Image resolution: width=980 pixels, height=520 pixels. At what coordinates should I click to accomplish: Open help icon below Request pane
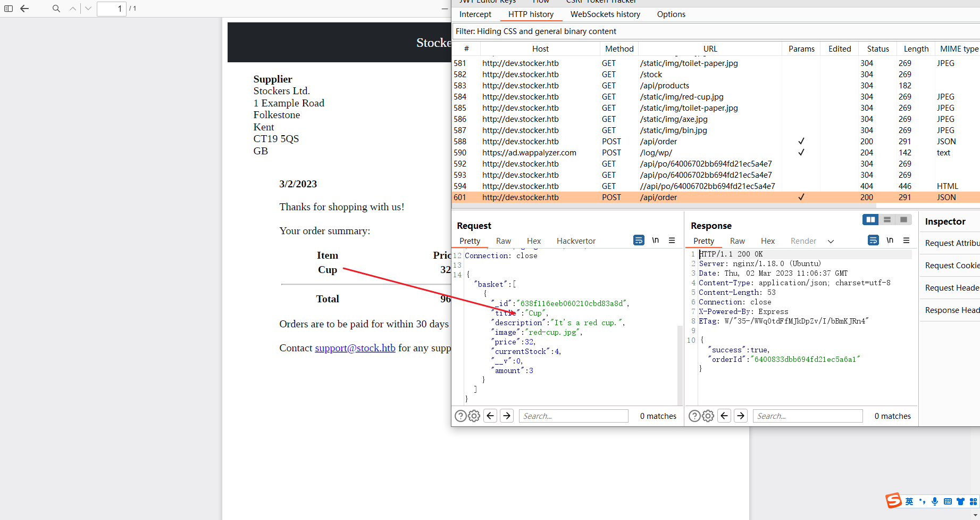pyautogui.click(x=460, y=416)
